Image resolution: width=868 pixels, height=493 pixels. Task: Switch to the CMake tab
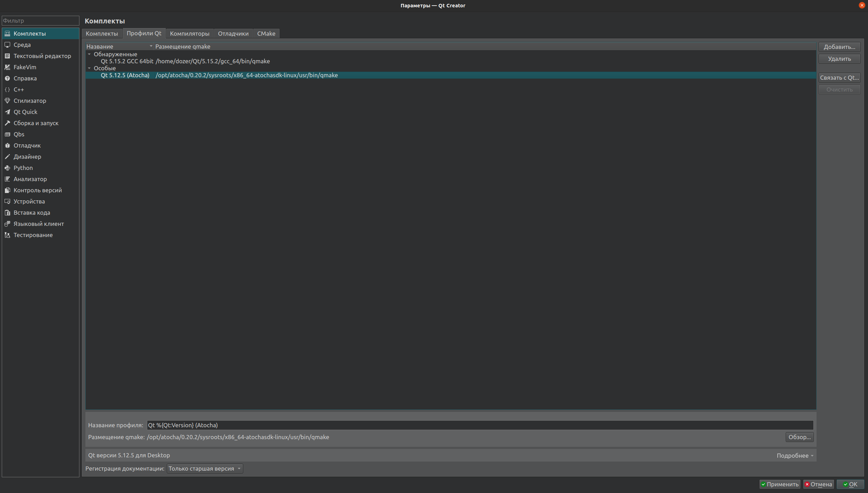point(266,34)
